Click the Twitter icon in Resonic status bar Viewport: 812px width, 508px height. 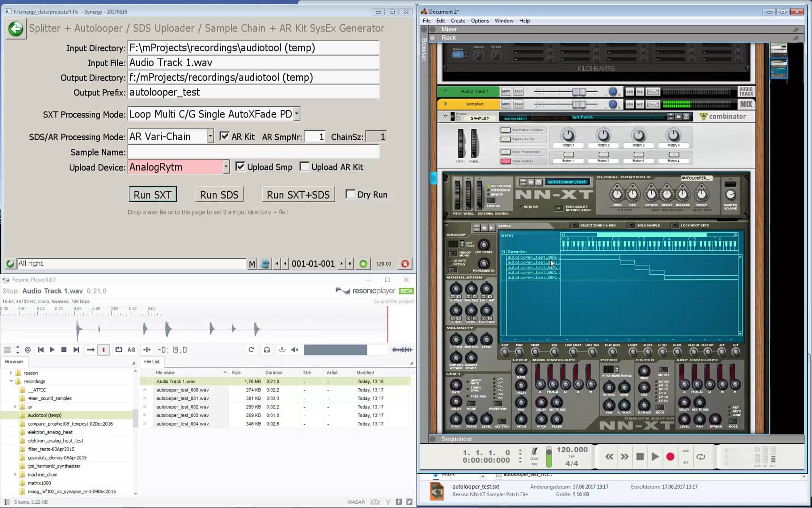tap(409, 502)
